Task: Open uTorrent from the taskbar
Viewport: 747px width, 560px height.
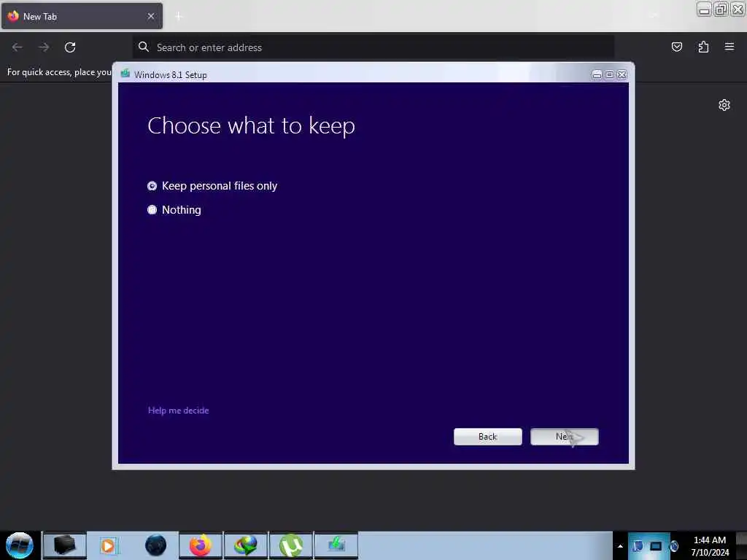Action: pyautogui.click(x=291, y=545)
